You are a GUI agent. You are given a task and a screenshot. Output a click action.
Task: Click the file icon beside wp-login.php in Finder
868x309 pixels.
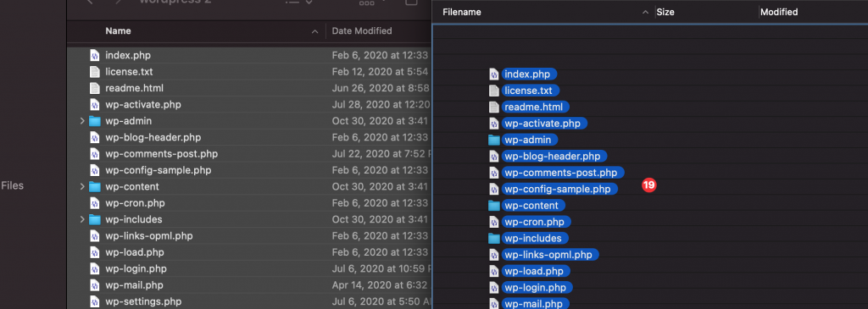(95, 268)
